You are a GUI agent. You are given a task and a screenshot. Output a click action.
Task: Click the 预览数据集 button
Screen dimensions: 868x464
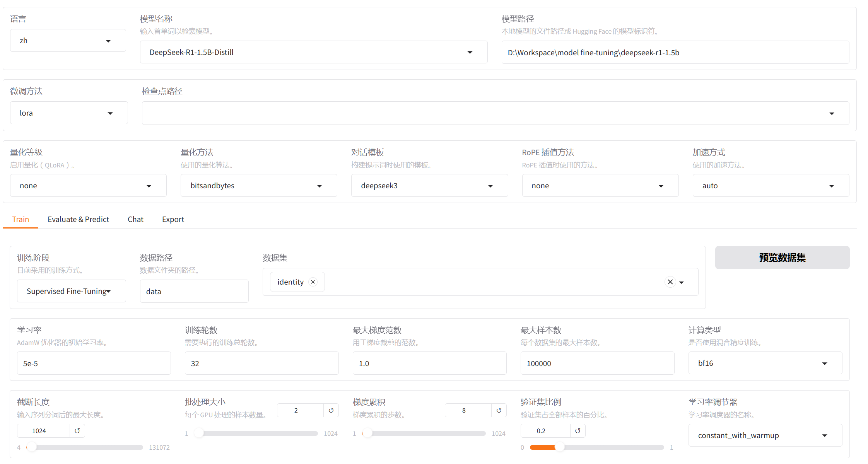point(782,258)
